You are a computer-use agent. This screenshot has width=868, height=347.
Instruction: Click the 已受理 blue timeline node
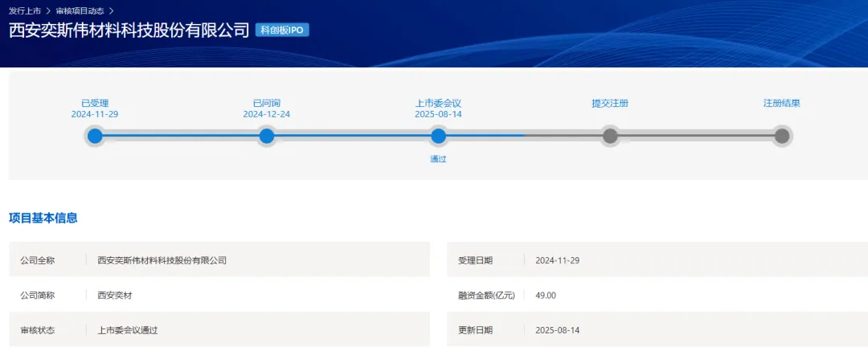click(95, 136)
